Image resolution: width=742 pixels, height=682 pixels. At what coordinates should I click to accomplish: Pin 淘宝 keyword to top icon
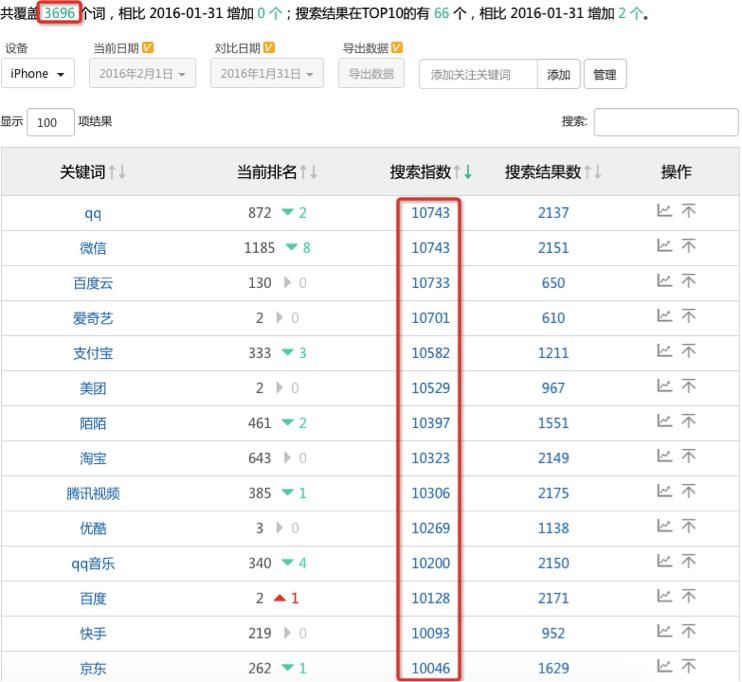[x=689, y=456]
